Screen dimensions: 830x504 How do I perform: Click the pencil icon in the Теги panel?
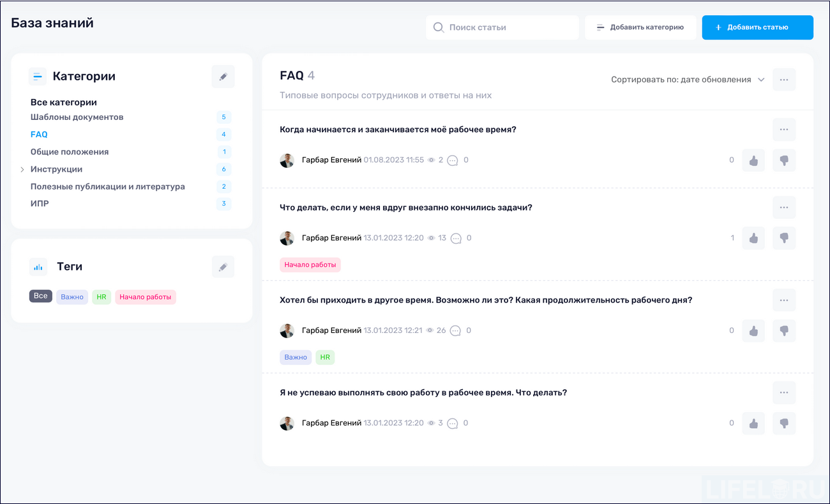pos(223,266)
